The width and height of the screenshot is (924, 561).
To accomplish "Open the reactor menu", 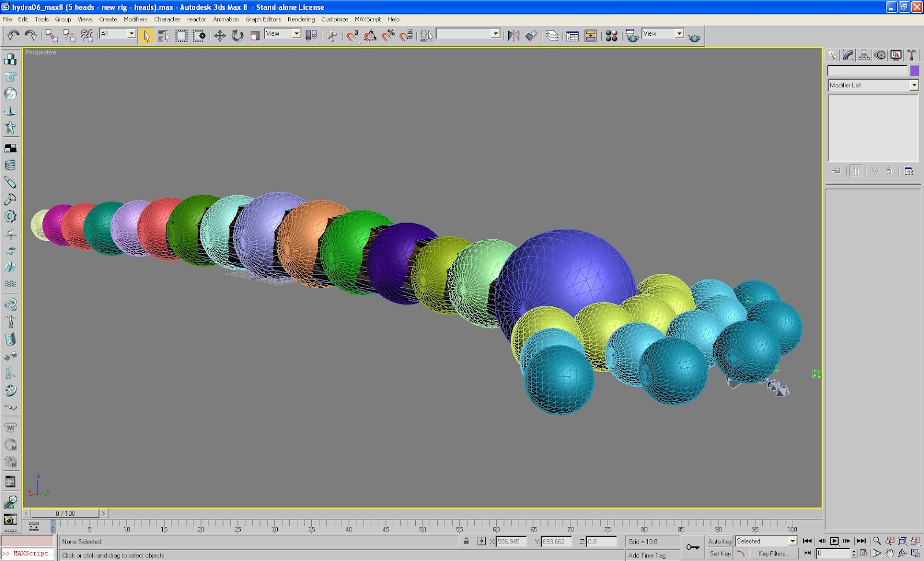I will pyautogui.click(x=196, y=19).
